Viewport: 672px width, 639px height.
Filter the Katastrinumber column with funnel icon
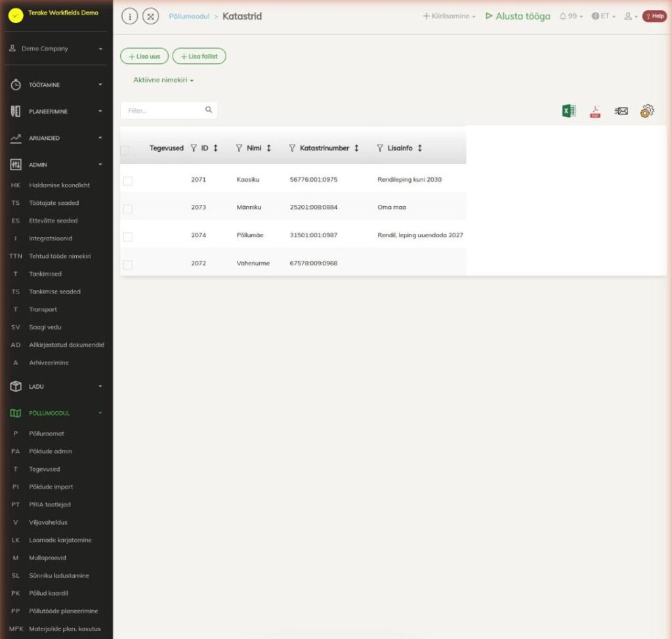coord(292,148)
